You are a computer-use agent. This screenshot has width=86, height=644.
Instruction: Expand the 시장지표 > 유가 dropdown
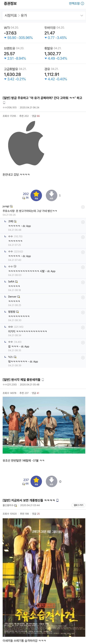82,15
